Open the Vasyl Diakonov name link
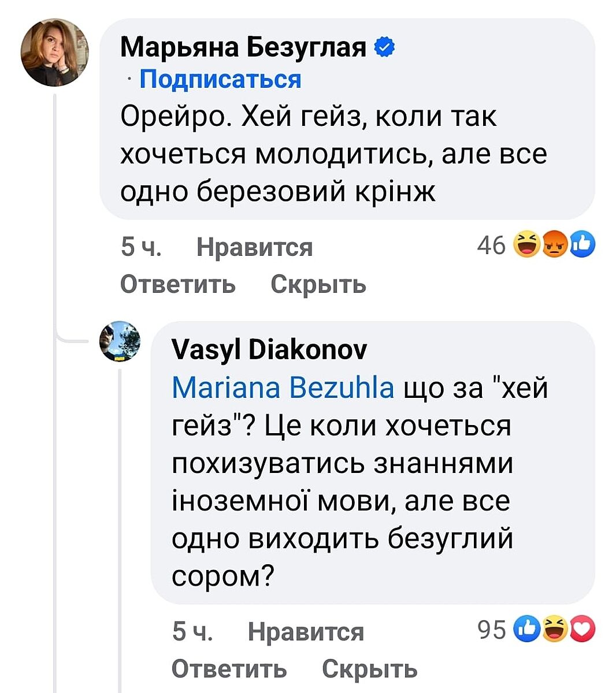616x693 pixels. (269, 349)
